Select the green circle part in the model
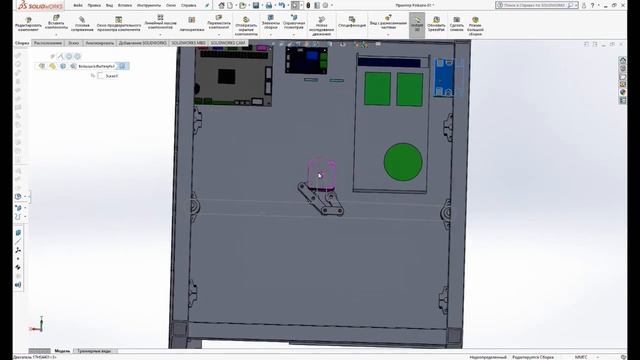The width and height of the screenshot is (640, 360). point(403,162)
